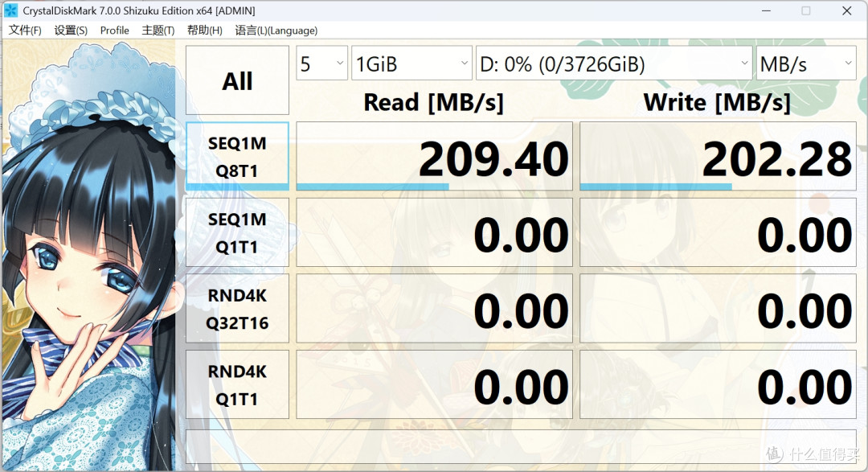Screen dimensions: 868x472
Task: Click the empty comment field at the bottom
Action: [521, 446]
